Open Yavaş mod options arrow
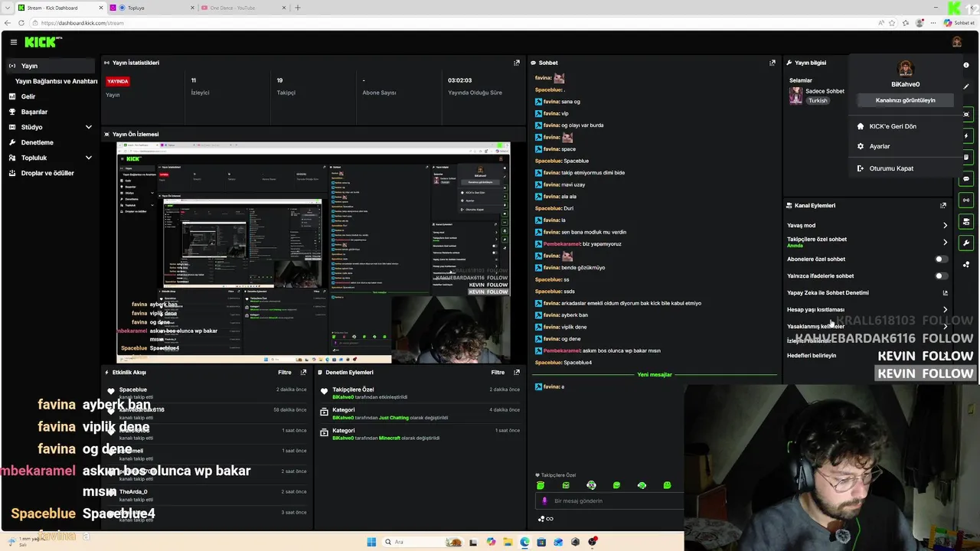Image resolution: width=980 pixels, height=551 pixels. (945, 225)
